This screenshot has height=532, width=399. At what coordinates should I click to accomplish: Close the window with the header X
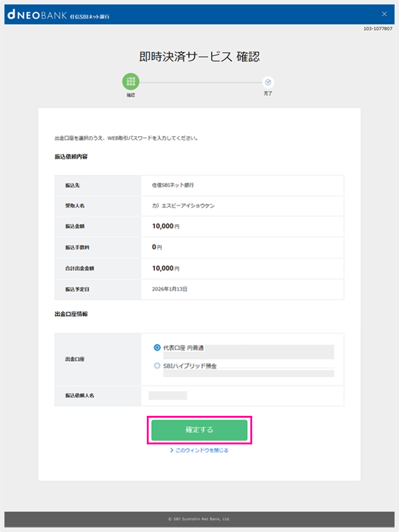click(383, 14)
